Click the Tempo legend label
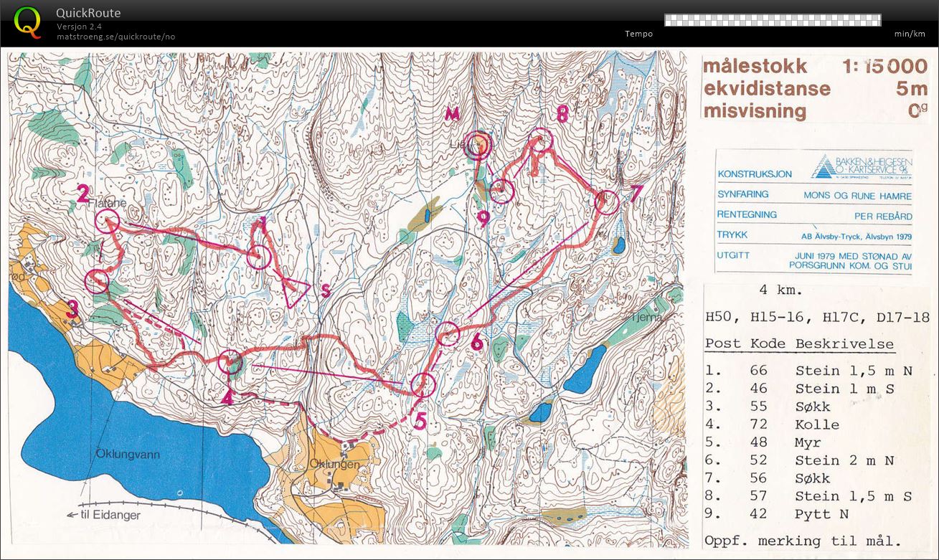This screenshot has height=560, width=939. (x=638, y=34)
